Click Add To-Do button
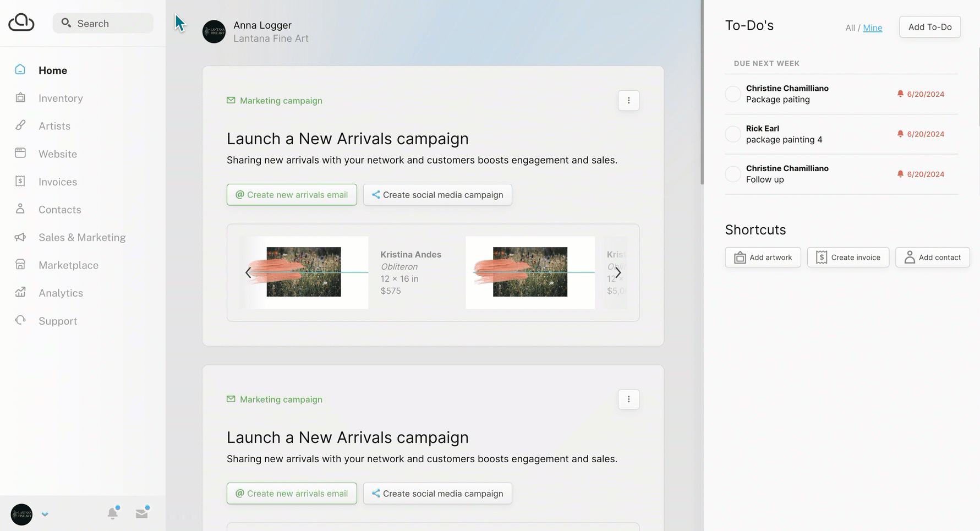Viewport: 980px width, 531px height. pos(930,27)
